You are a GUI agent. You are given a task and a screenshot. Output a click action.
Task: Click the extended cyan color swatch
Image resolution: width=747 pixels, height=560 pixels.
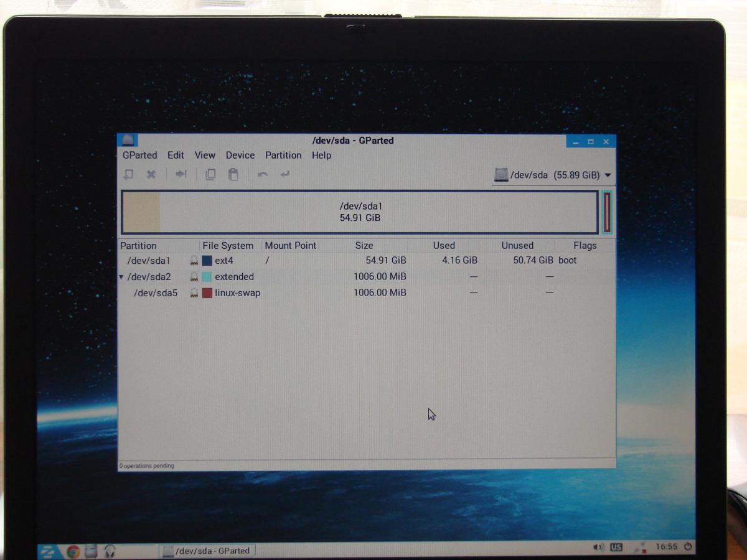click(207, 277)
